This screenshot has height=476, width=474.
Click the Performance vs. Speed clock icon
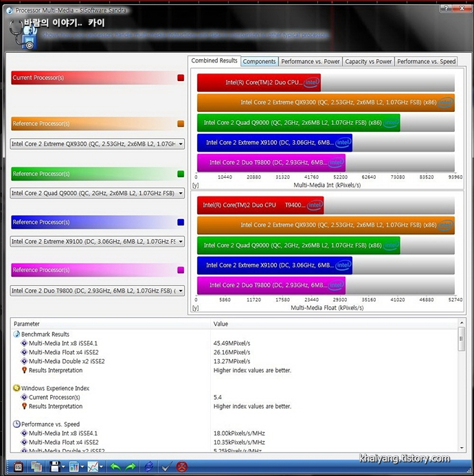[16, 424]
